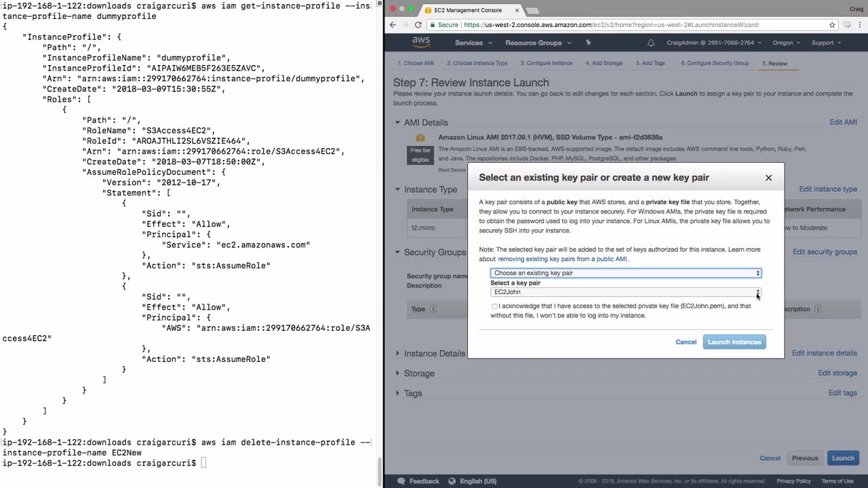Tick the private key acknowledgement checkbox
868x488 pixels.
pyautogui.click(x=494, y=306)
